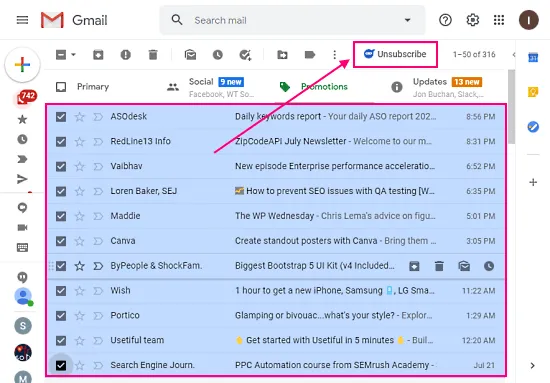Uncheck the ASOdesk email checkbox
Image resolution: width=550 pixels, height=383 pixels.
61,116
